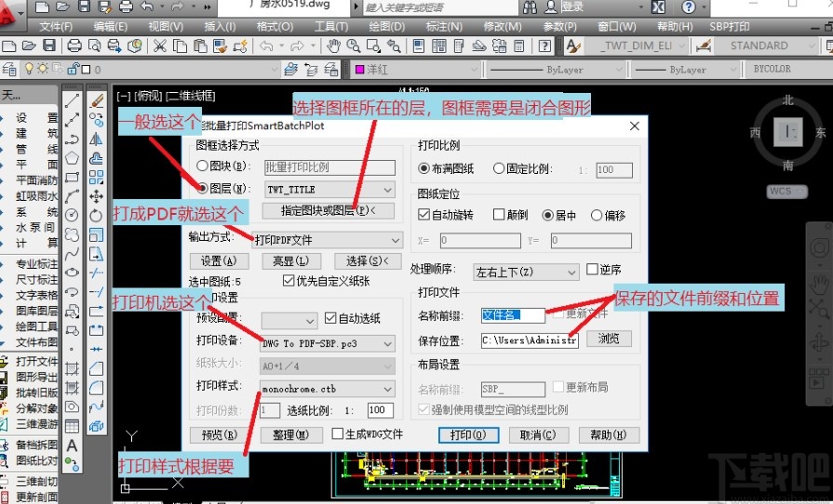Select the Circle draw tool
Viewport: 833px width, 504px height.
point(73,216)
